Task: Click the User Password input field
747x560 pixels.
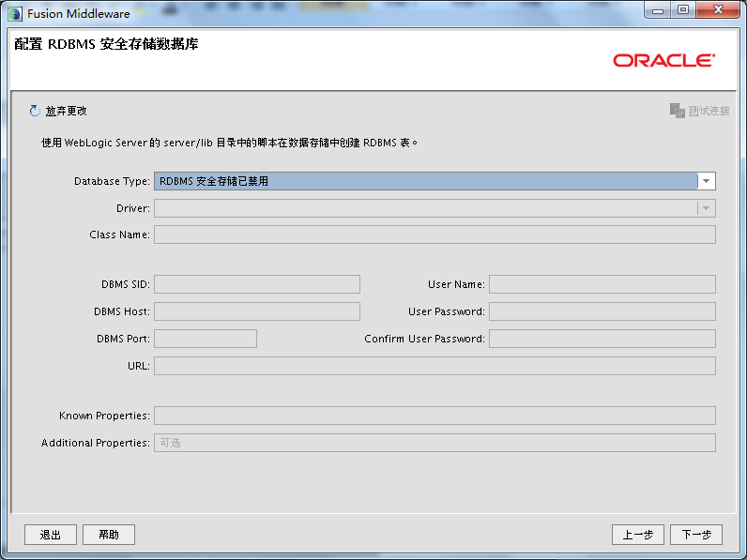Action: point(602,311)
